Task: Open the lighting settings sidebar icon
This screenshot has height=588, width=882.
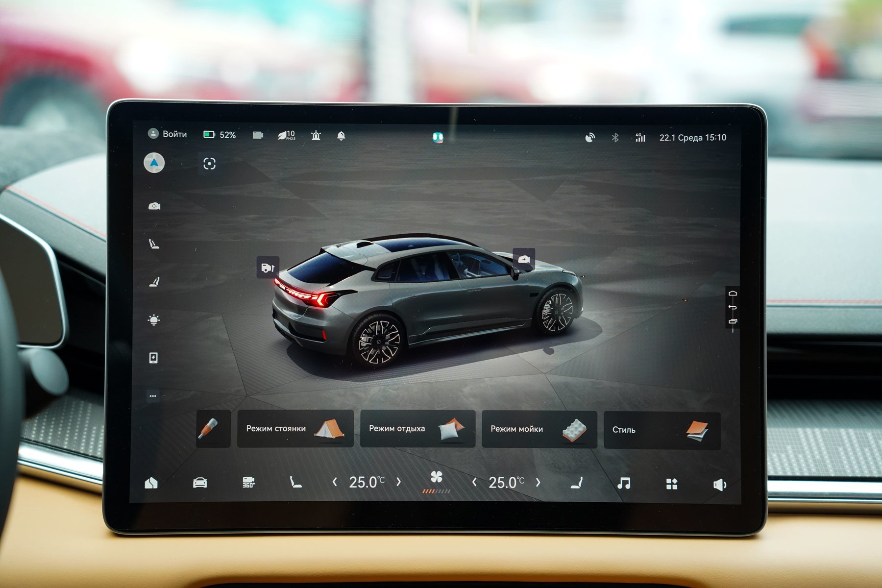Action: 154,320
